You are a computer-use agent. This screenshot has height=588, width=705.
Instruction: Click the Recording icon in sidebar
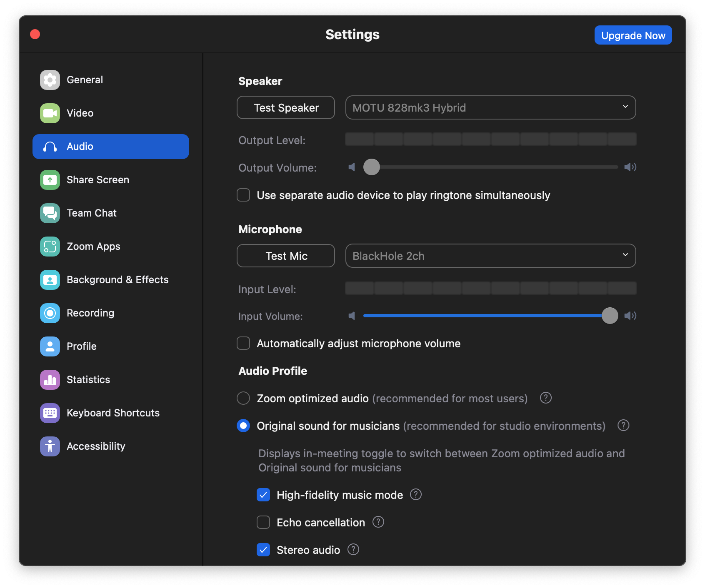50,313
